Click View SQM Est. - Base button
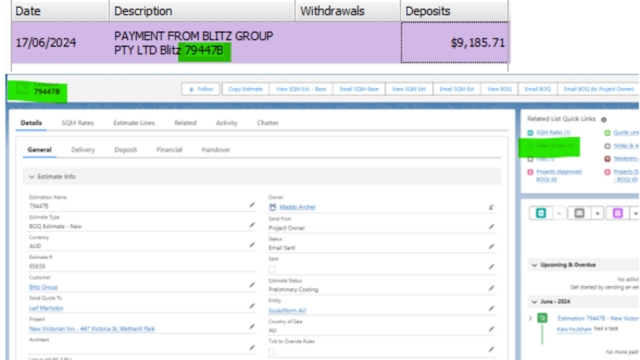This screenshot has height=360, width=640. [301, 89]
